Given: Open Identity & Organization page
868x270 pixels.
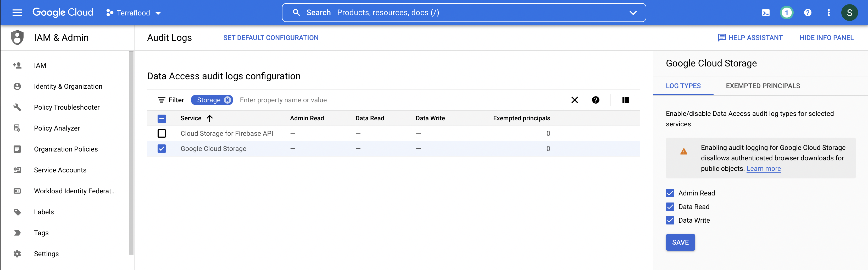Looking at the screenshot, I should click(x=68, y=86).
